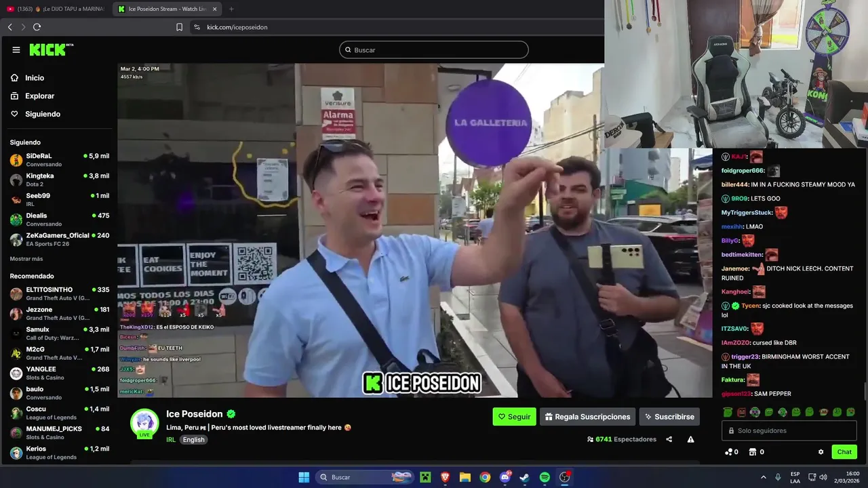
Task: Open Spotify from the taskbar
Action: coord(545,477)
